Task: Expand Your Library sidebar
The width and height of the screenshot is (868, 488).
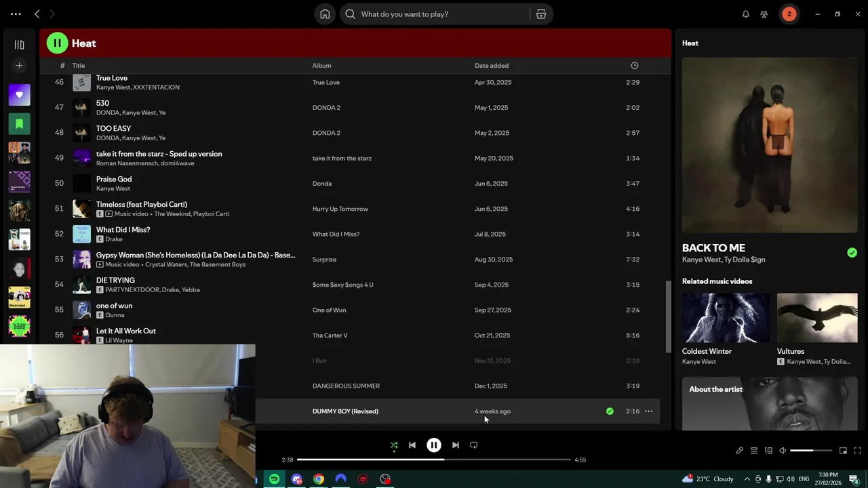Action: pyautogui.click(x=19, y=45)
